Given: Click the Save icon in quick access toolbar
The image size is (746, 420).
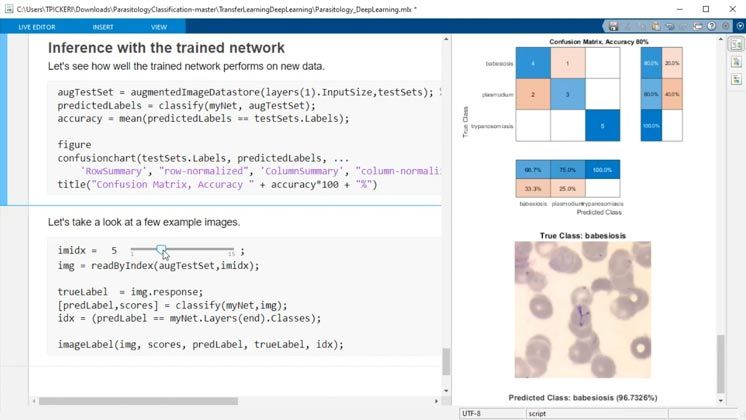Looking at the screenshot, I should [x=613, y=26].
